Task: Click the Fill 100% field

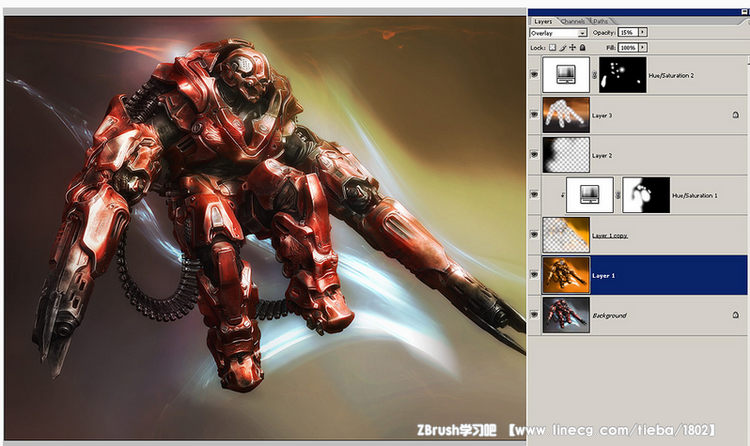Action: tap(628, 47)
